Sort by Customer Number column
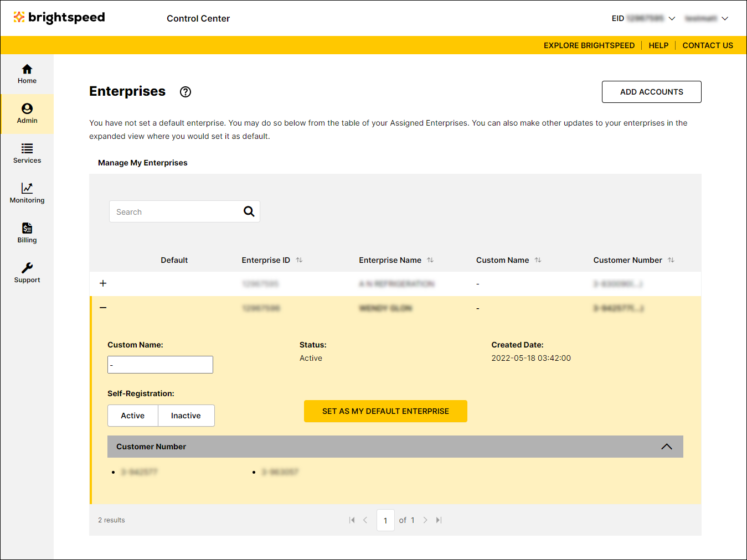This screenshot has width=747, height=560. pyautogui.click(x=671, y=260)
